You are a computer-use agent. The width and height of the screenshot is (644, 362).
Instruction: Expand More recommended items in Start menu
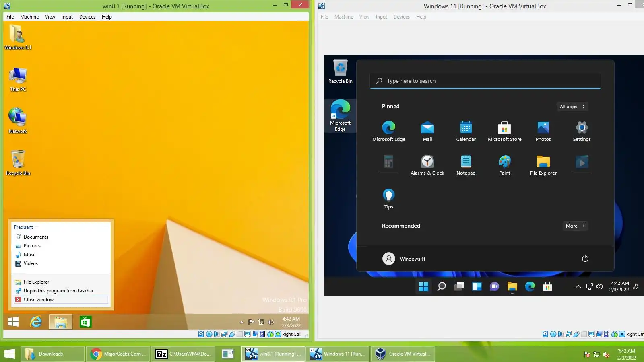[575, 226]
